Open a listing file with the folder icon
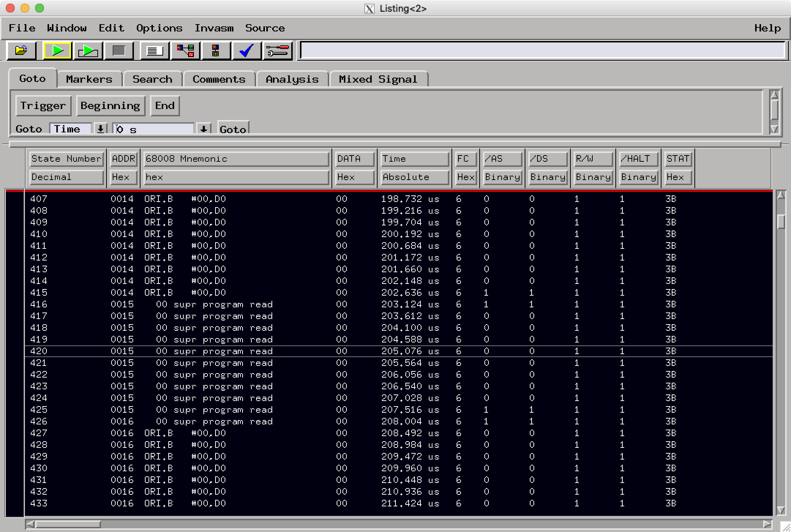This screenshot has width=791, height=532. [21, 50]
